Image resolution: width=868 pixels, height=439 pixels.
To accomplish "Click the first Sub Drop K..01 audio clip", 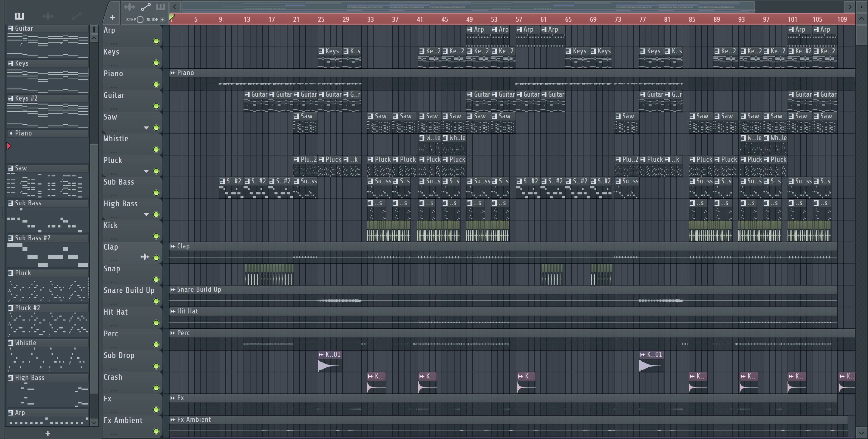I will (x=329, y=361).
